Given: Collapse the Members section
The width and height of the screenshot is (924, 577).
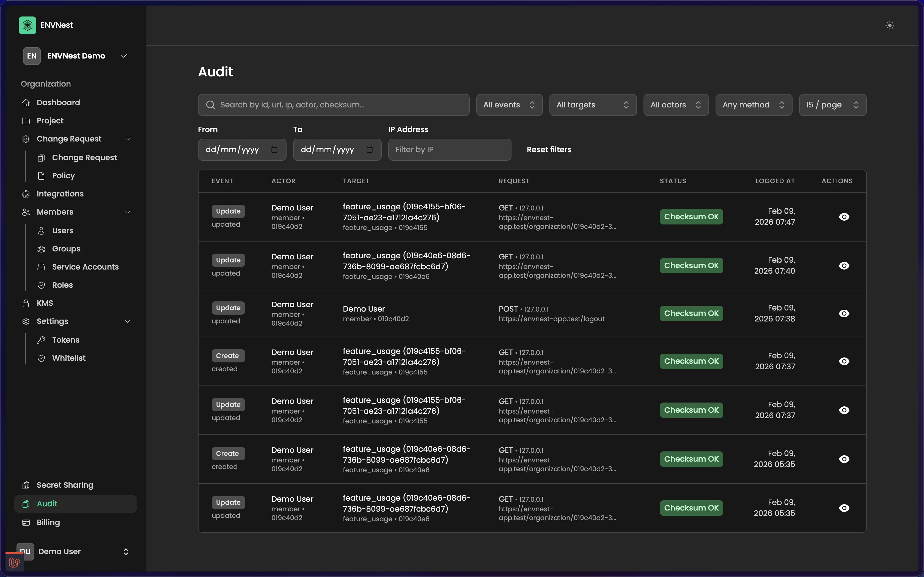Looking at the screenshot, I should [128, 212].
